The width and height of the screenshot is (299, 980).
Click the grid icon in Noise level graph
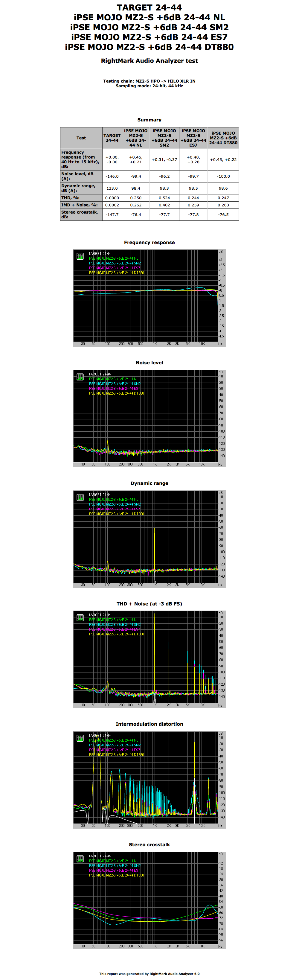pos(80,377)
